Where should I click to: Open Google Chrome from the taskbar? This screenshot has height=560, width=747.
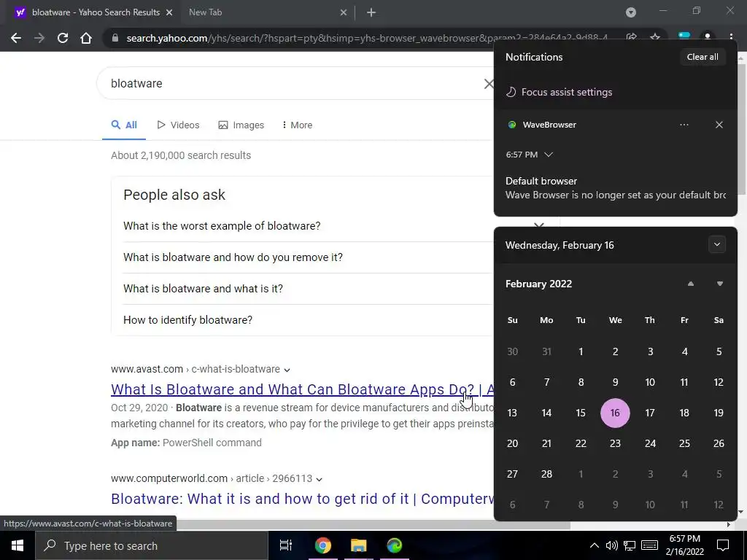click(x=322, y=545)
